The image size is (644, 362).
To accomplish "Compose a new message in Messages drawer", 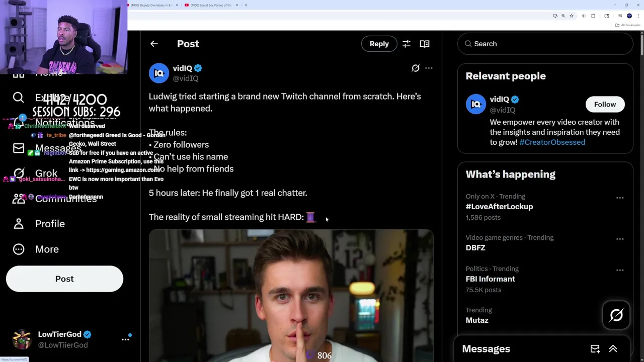I will [x=595, y=349].
